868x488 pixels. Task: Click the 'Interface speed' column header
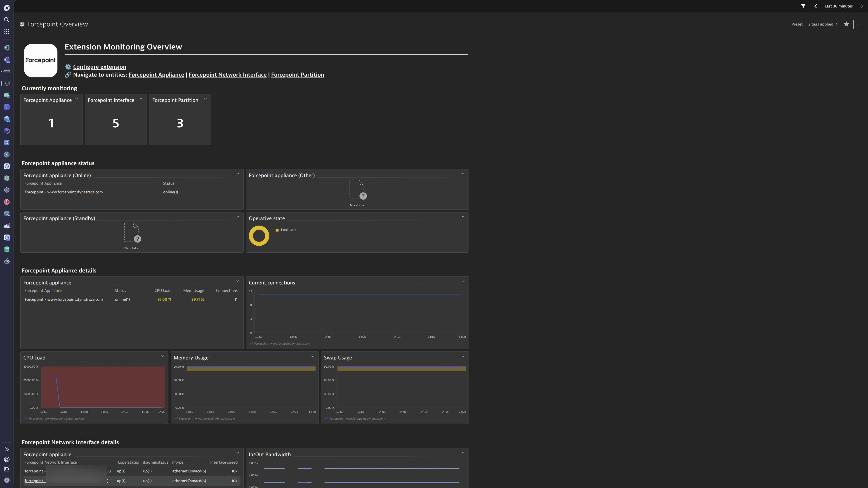point(224,462)
